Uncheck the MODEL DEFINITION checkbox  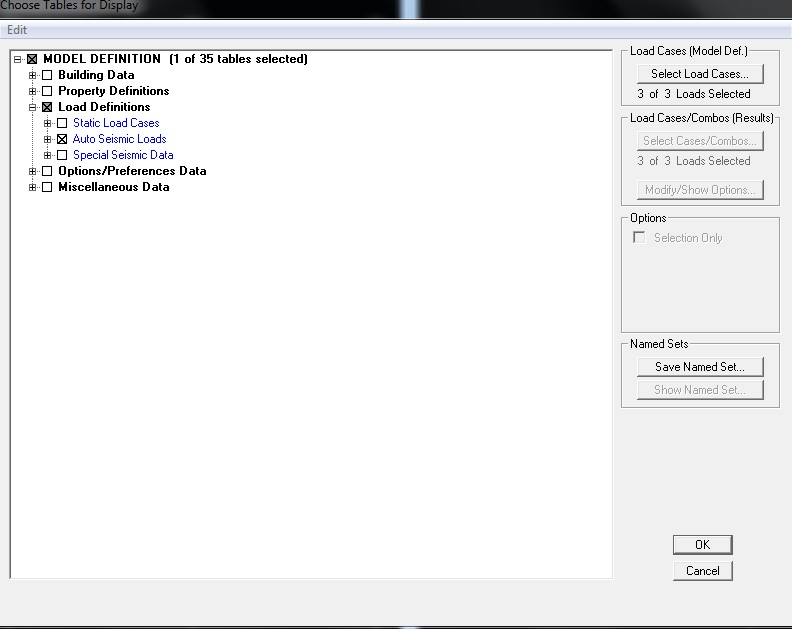[x=32, y=59]
